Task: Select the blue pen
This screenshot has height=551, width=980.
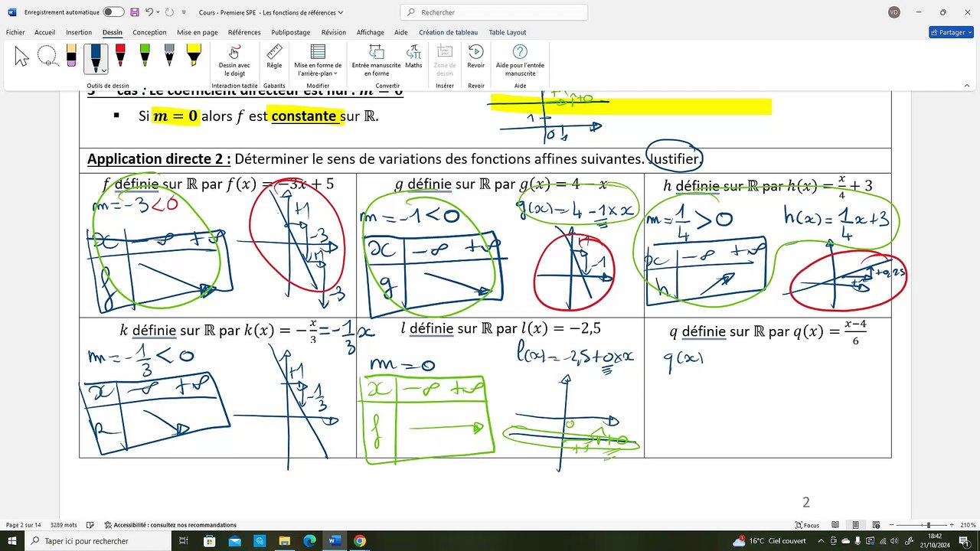Action: 96,57
